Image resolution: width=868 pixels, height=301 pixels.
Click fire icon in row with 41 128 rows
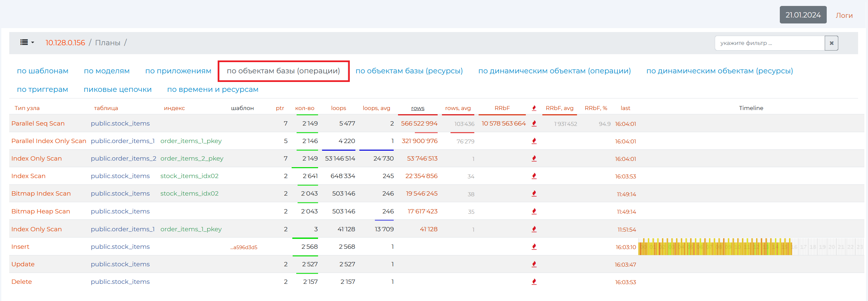point(534,229)
